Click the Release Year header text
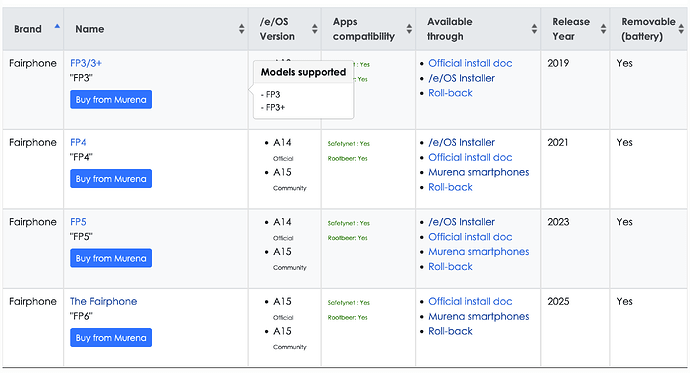The image size is (690, 373). [571, 29]
